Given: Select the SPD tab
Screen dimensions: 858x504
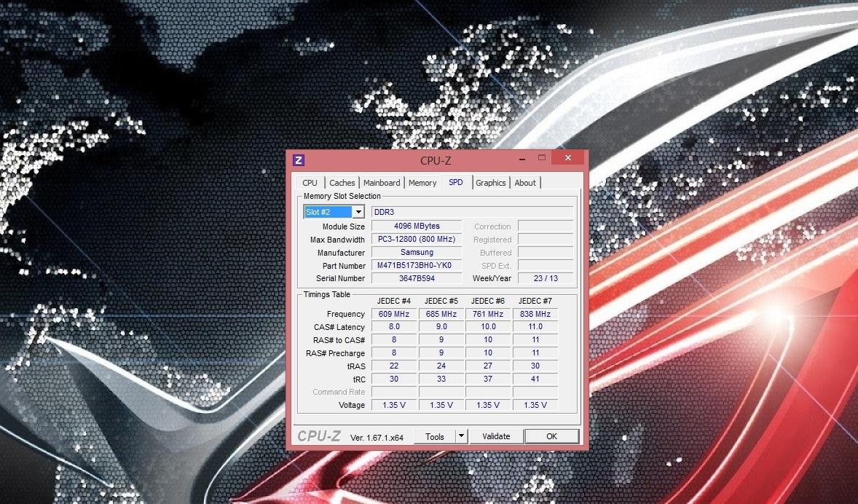Looking at the screenshot, I should click(456, 182).
